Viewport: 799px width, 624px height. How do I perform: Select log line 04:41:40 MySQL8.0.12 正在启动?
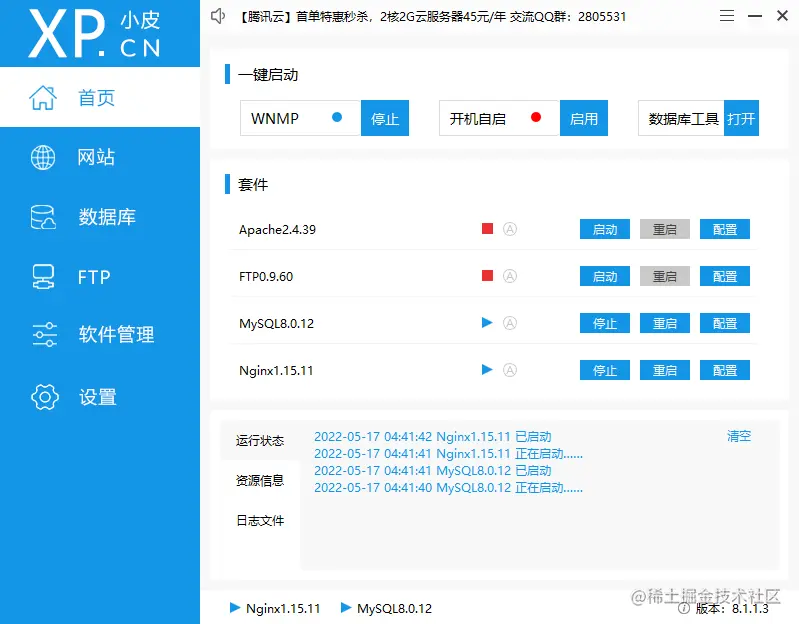[448, 487]
